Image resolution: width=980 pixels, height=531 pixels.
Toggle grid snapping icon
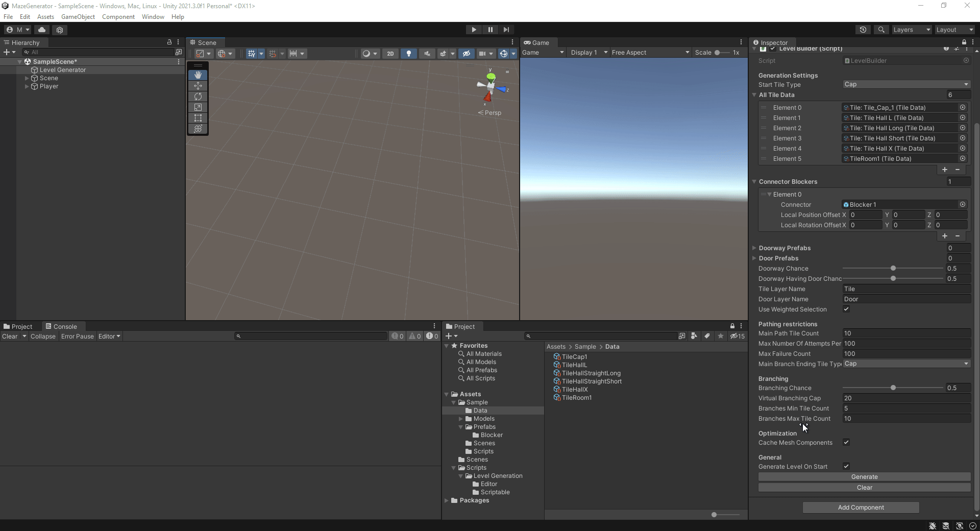coord(273,53)
